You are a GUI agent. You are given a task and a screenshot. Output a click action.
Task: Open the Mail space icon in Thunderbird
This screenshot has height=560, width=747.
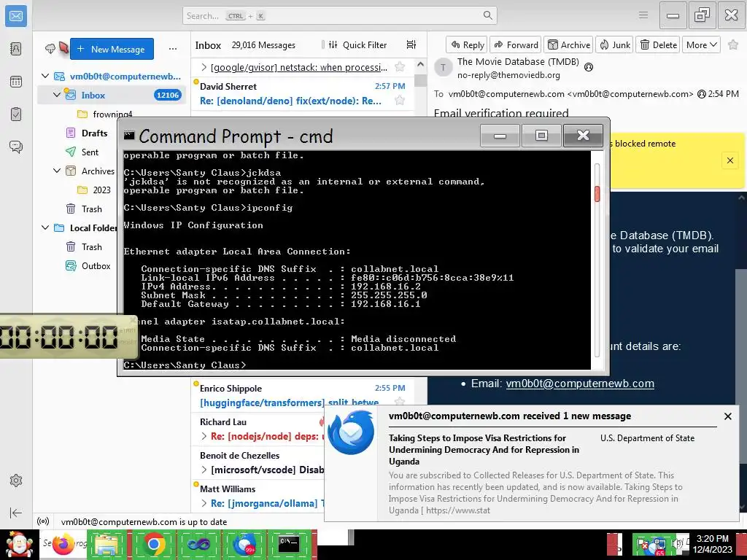pyautogui.click(x=16, y=16)
